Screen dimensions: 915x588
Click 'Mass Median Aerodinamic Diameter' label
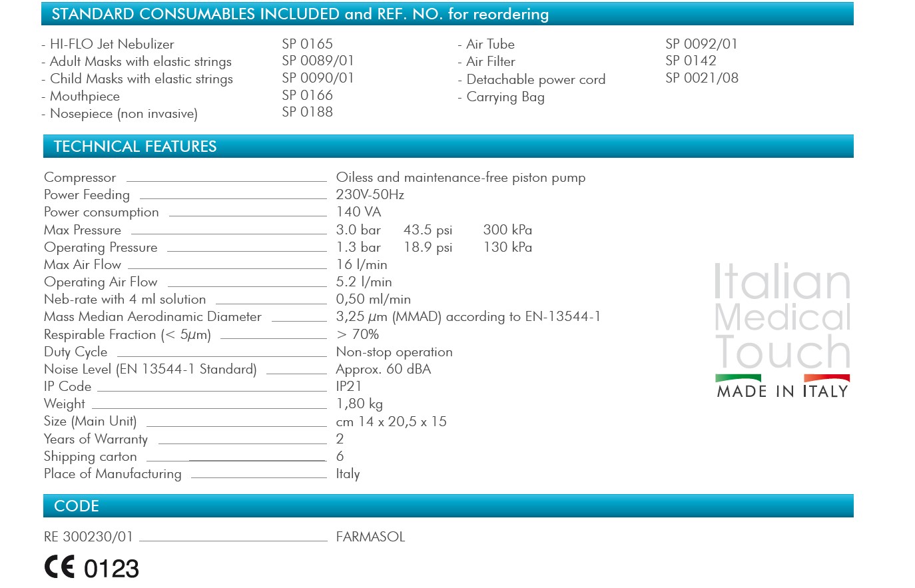coord(152,317)
